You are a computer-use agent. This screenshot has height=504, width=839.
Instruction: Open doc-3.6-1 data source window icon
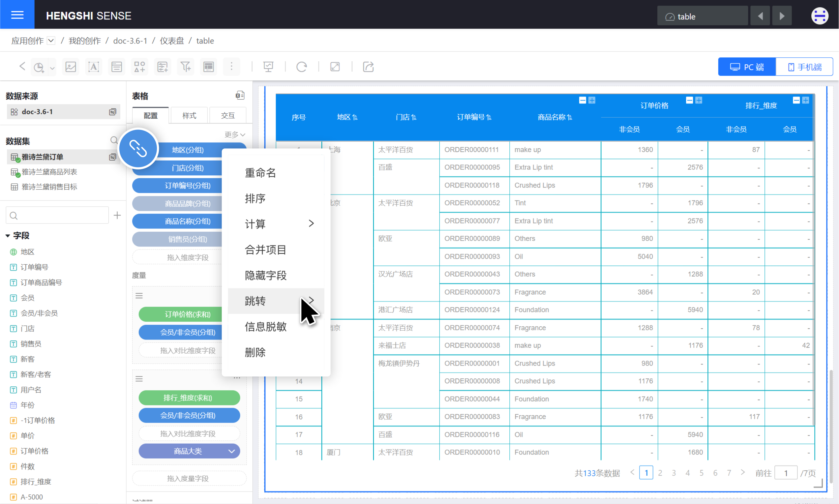112,112
